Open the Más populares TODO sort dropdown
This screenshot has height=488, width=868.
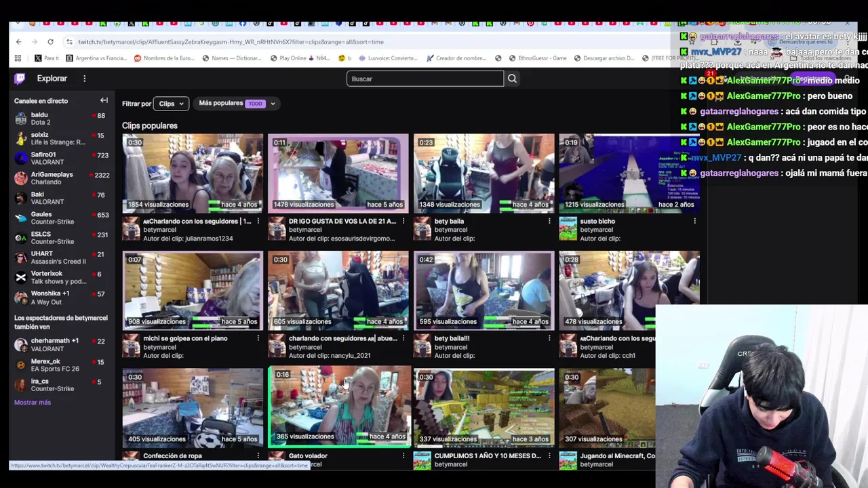tap(237, 104)
